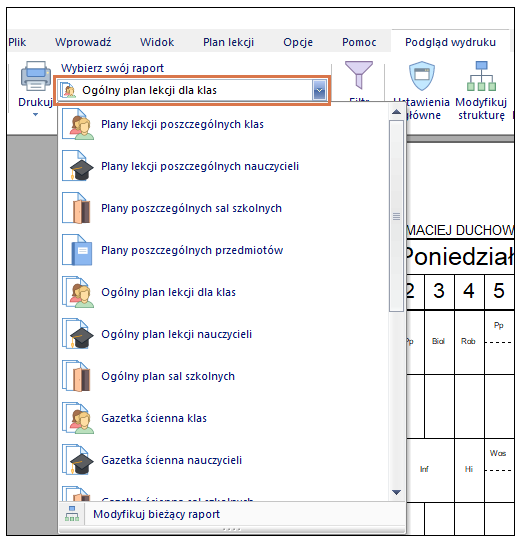Select Ogólny plan lekcji nauczycieli icon
522x543 pixels.
click(78, 334)
